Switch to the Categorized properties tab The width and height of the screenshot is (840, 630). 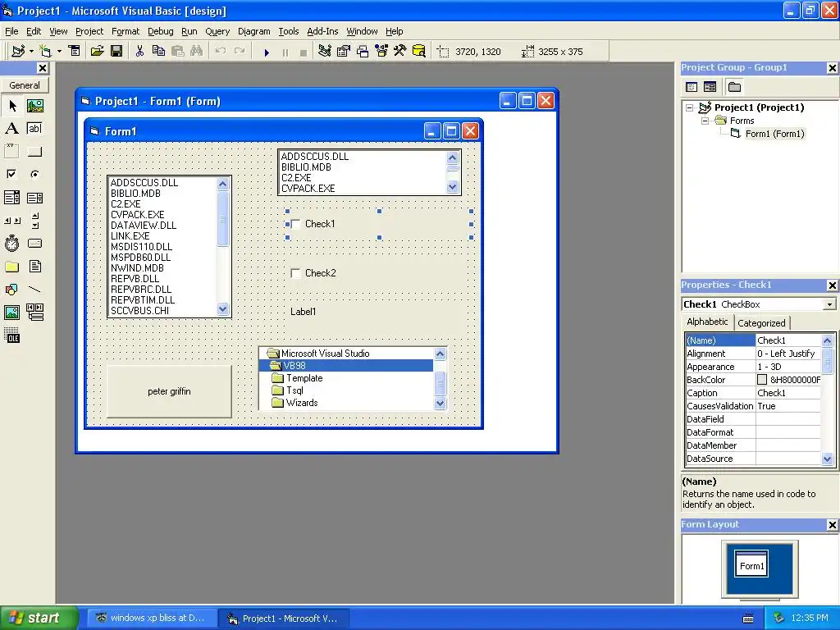(761, 323)
